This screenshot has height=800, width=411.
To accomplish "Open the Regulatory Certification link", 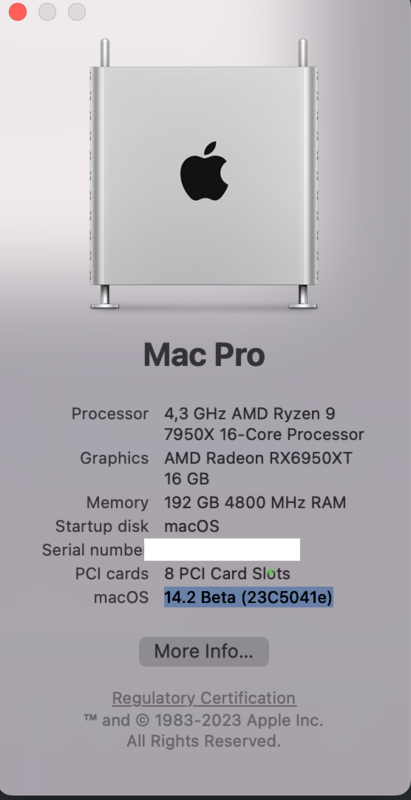I will [x=204, y=698].
